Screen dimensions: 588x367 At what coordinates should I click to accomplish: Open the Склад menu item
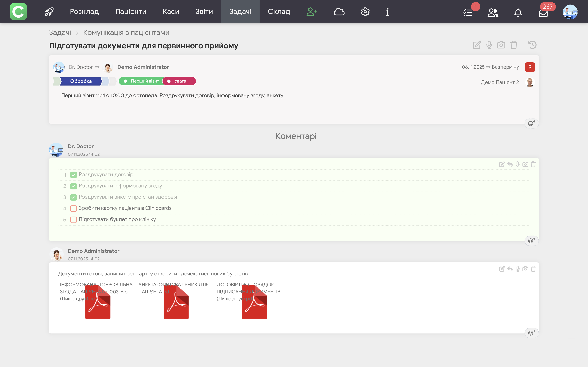click(279, 11)
